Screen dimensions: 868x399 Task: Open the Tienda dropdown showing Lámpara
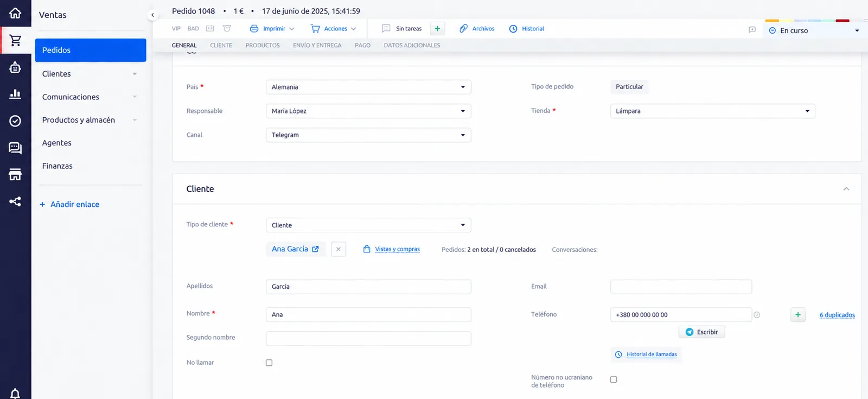pos(712,111)
